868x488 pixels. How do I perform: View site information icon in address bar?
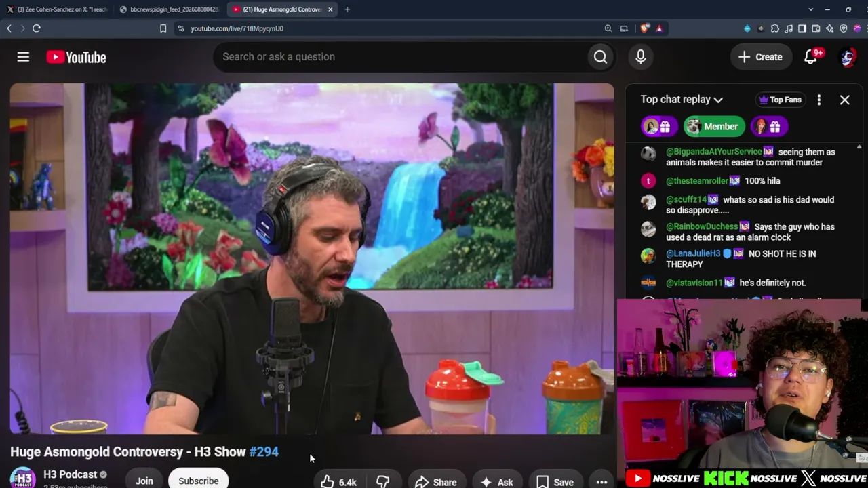[x=180, y=28]
